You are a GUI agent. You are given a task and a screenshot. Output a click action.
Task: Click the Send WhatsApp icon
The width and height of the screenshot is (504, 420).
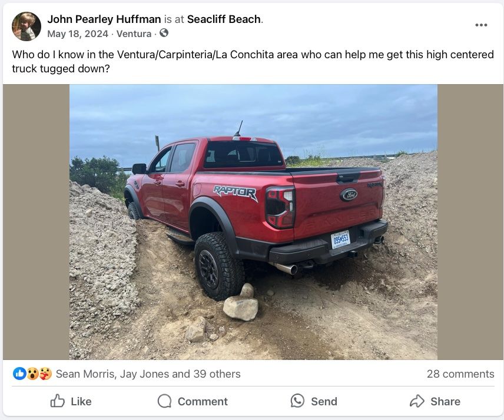point(297,401)
